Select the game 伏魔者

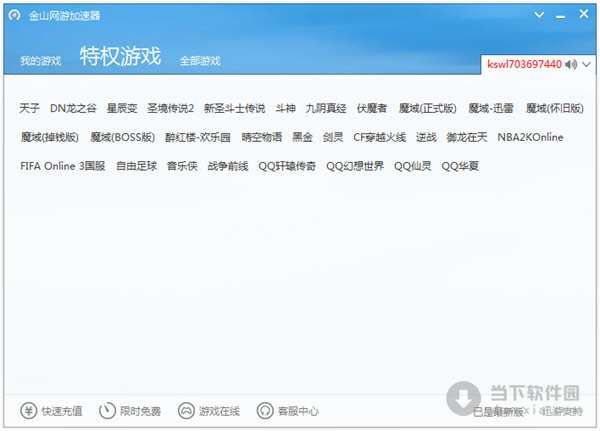point(372,108)
